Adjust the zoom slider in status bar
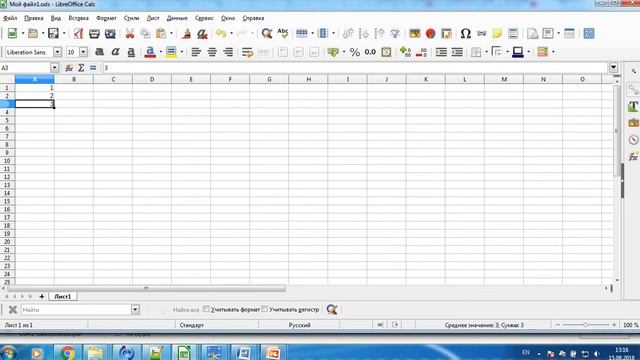 [585, 325]
